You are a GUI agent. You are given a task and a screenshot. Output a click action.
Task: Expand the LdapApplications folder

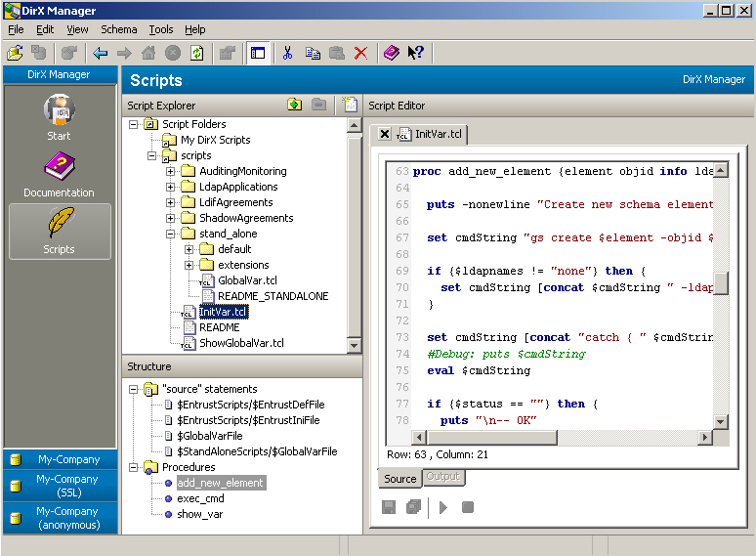[x=170, y=187]
